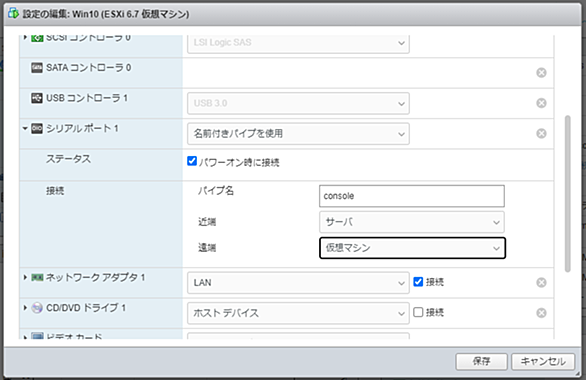The image size is (586, 380).
Task: Open the 名前付きパイプを使用 dropdown
Action: pyautogui.click(x=298, y=133)
